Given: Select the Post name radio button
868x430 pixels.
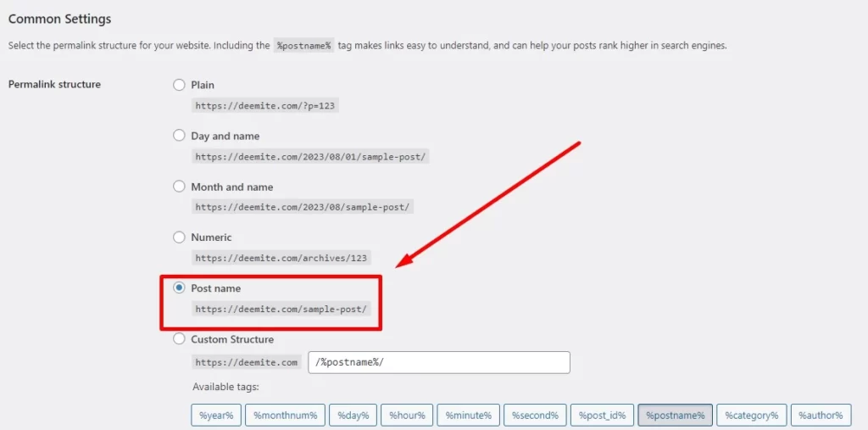Looking at the screenshot, I should click(179, 288).
